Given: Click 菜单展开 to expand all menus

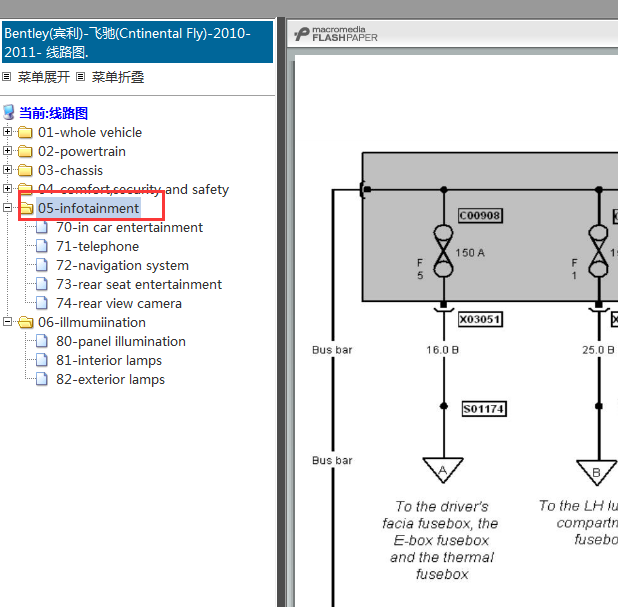Looking at the screenshot, I should [x=44, y=77].
